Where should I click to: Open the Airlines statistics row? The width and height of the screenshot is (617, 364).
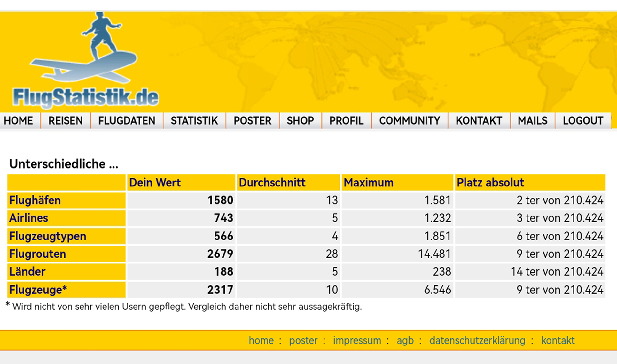click(28, 218)
